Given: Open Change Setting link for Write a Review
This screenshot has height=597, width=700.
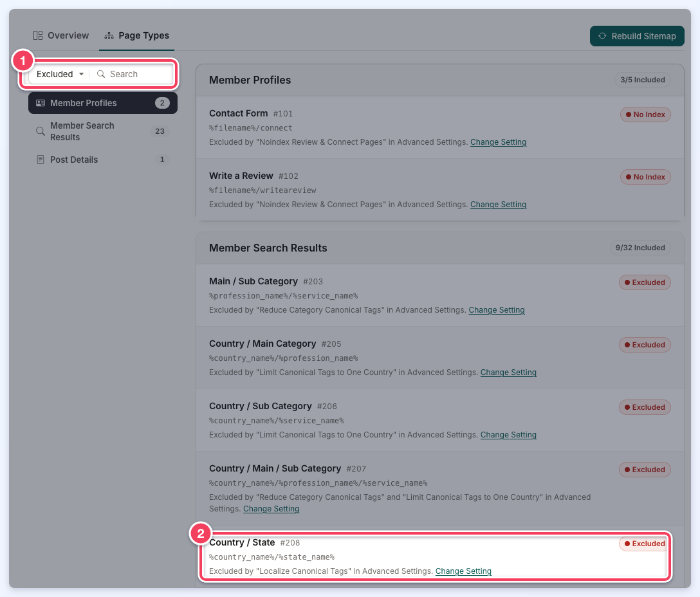Looking at the screenshot, I should (x=498, y=205).
